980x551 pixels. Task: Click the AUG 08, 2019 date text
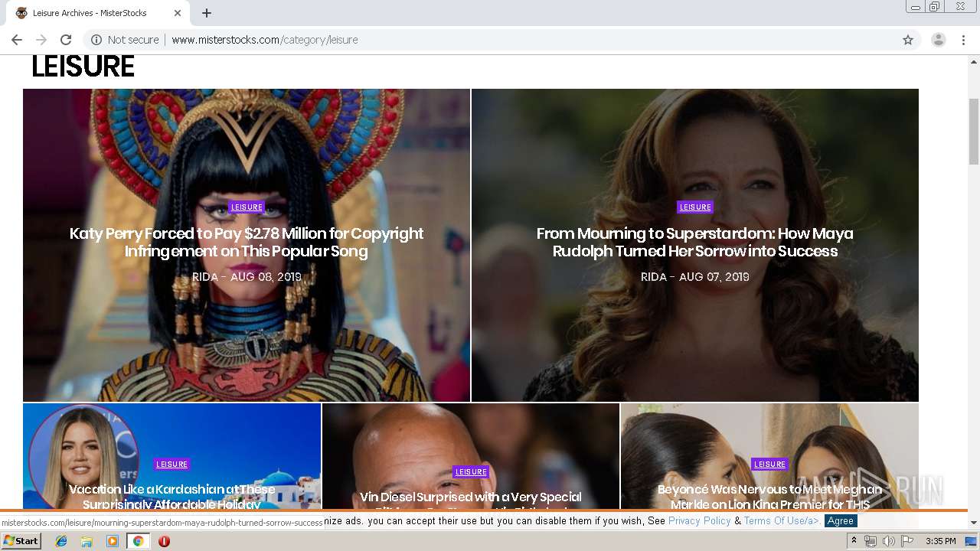click(x=266, y=277)
